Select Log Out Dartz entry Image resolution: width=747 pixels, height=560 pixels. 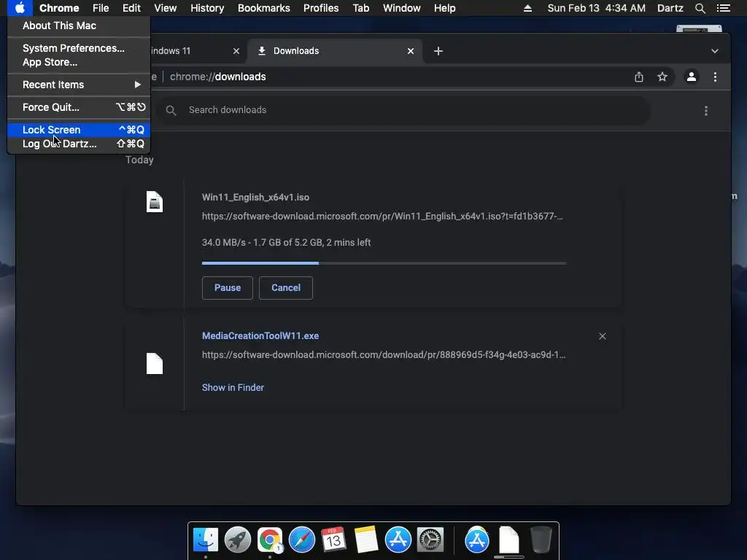tap(79, 144)
